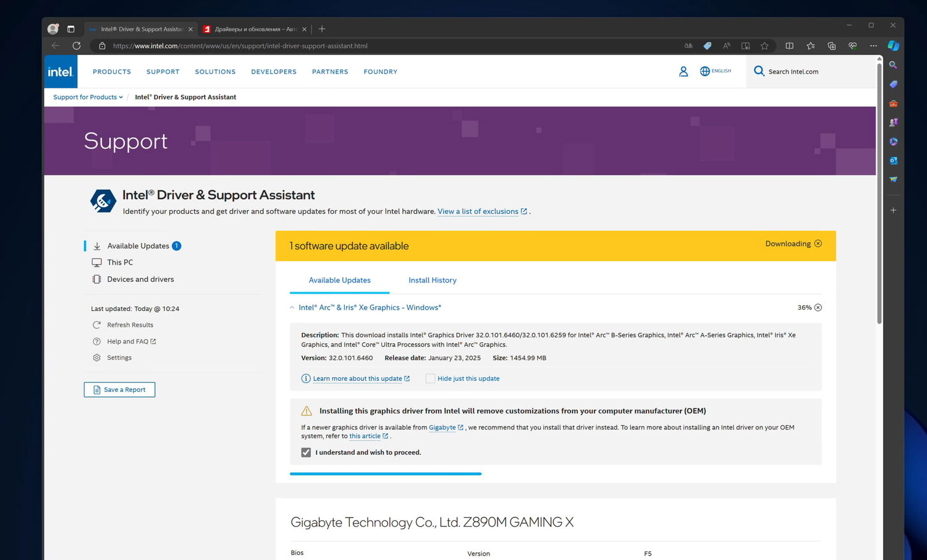Open the SOLUTIONS menu

pos(215,72)
